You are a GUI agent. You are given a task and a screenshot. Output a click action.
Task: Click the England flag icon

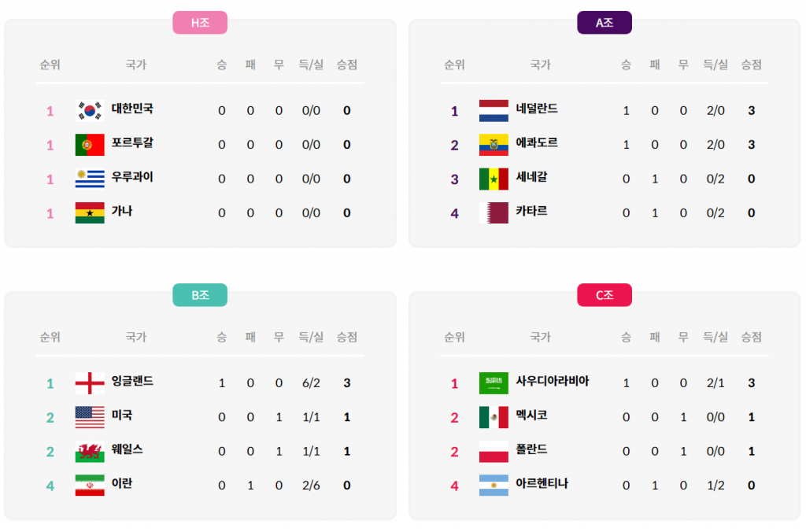tap(90, 383)
